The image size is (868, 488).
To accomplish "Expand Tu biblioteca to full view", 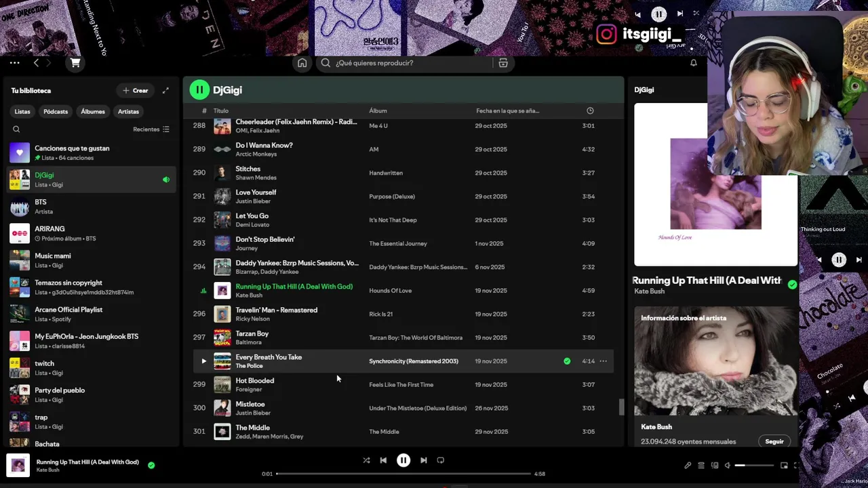I will coord(165,90).
